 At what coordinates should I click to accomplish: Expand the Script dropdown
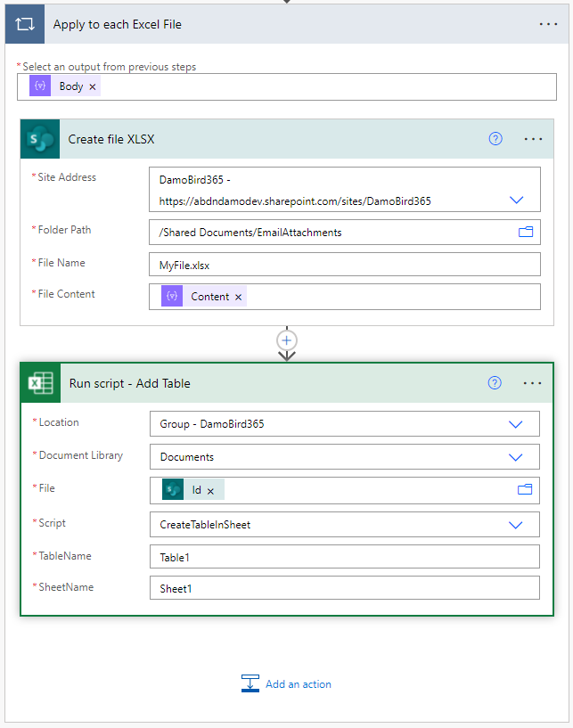point(515,525)
